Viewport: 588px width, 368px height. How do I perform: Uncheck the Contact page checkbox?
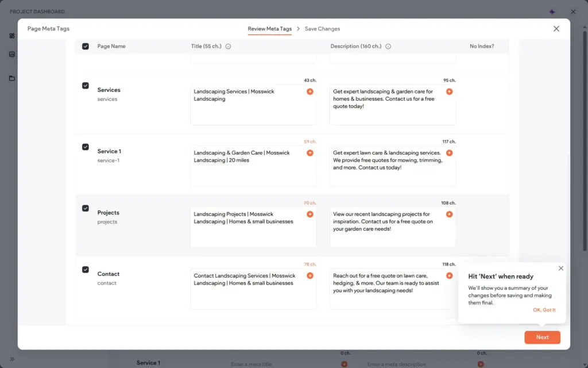coord(86,270)
